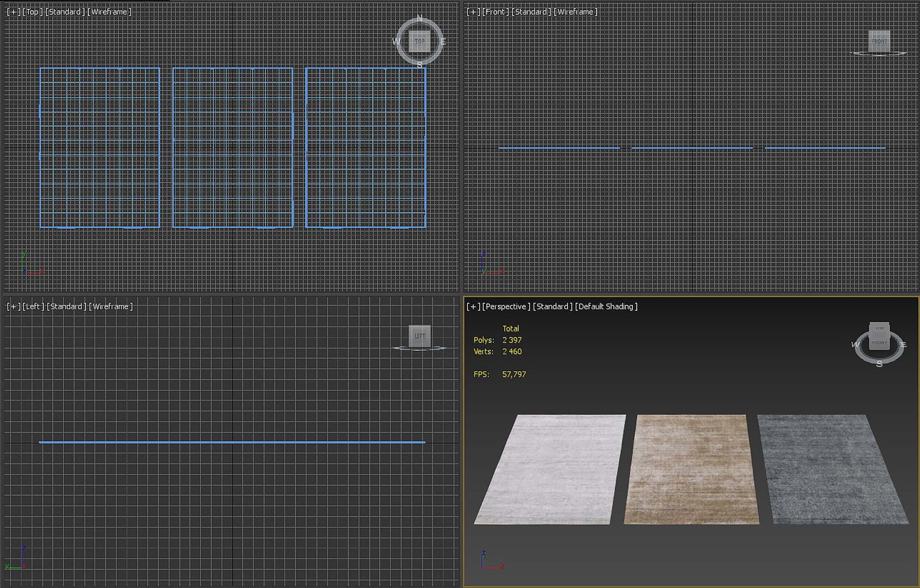Click the Polys count value 2 397
This screenshot has width=920, height=588.
coord(512,340)
